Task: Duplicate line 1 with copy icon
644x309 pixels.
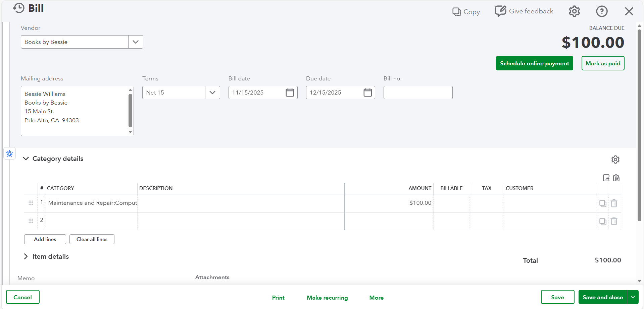Action: (x=602, y=203)
